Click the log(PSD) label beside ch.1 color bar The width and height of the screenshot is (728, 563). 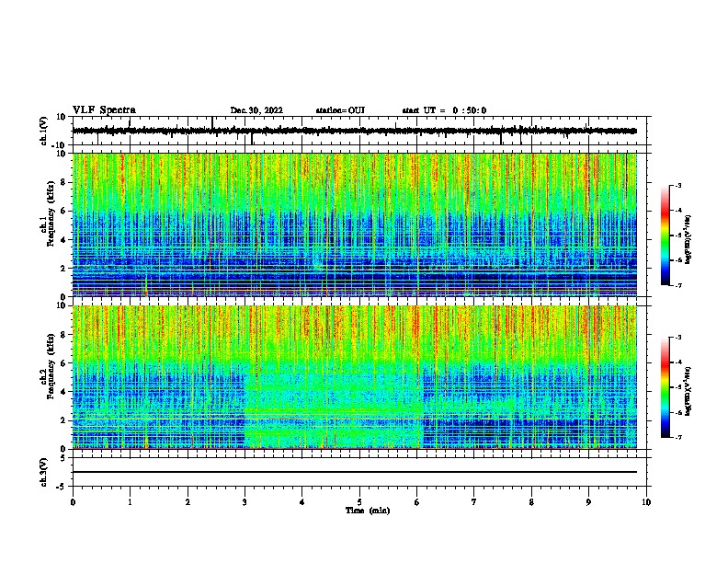point(688,239)
